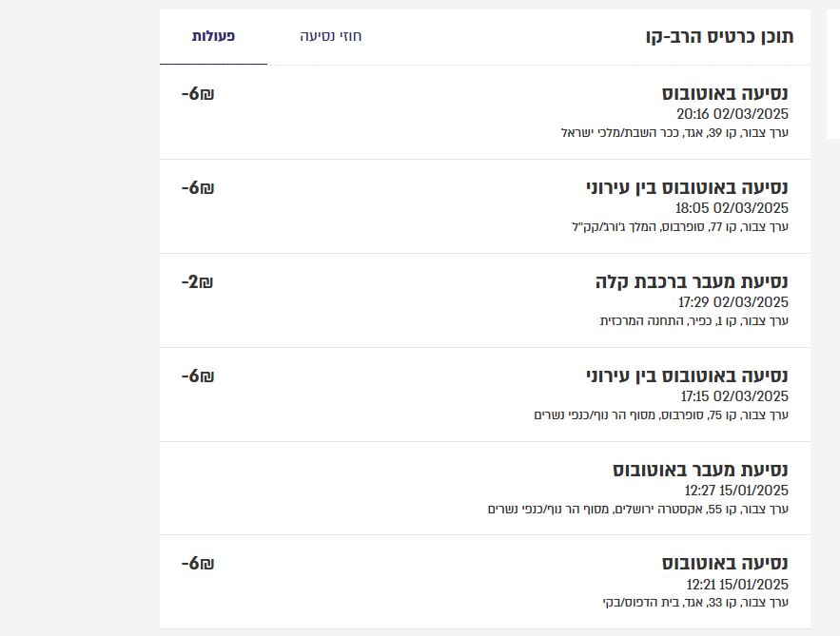Image resolution: width=840 pixels, height=636 pixels.
Task: Click the line 33 בית הדפוס details text
Action: [x=695, y=602]
